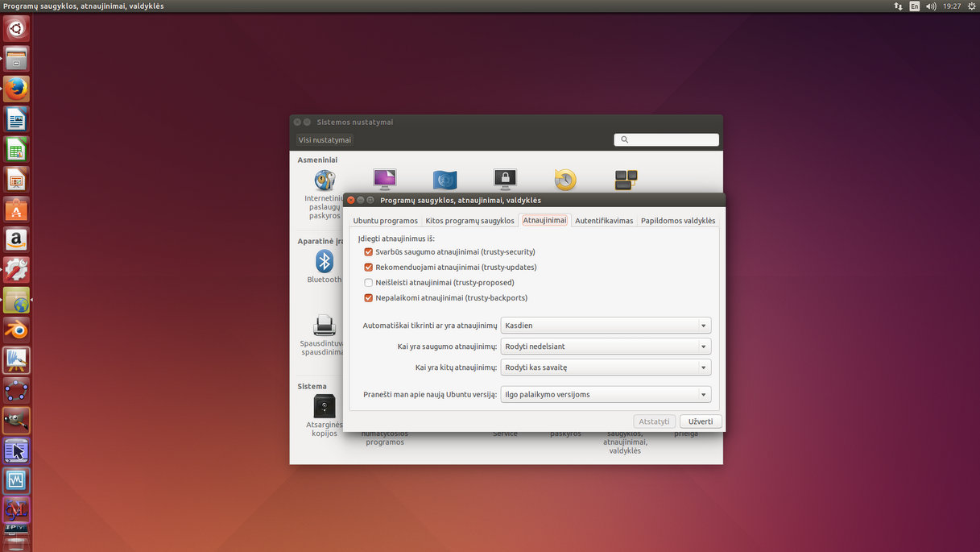Open the Ubuntu Dash home button
Screen dimensions: 980x552
tap(16, 29)
